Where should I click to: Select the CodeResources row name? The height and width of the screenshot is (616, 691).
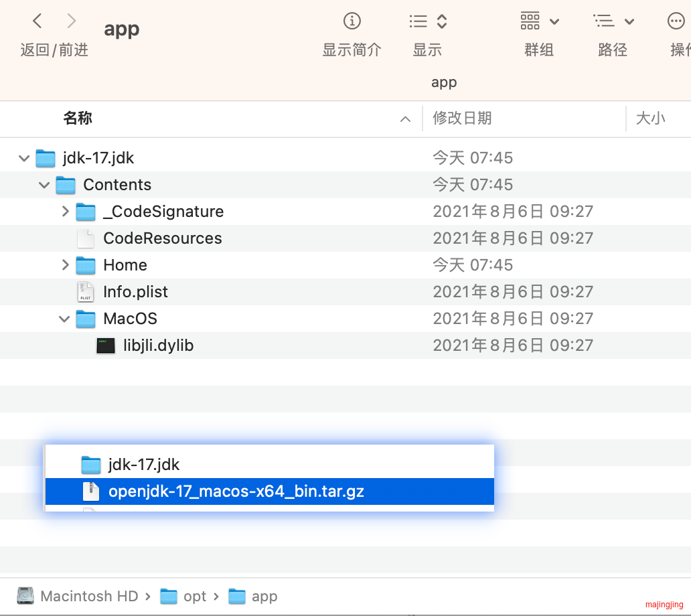point(162,238)
